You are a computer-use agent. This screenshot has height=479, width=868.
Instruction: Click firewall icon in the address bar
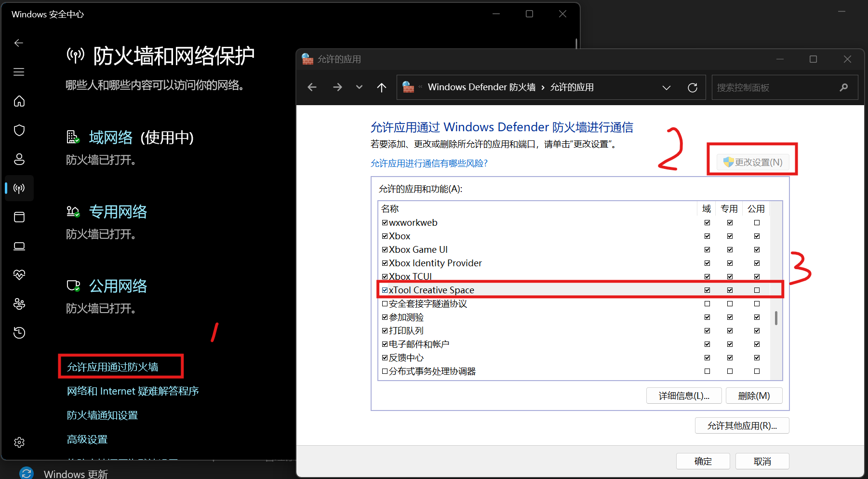pos(408,87)
